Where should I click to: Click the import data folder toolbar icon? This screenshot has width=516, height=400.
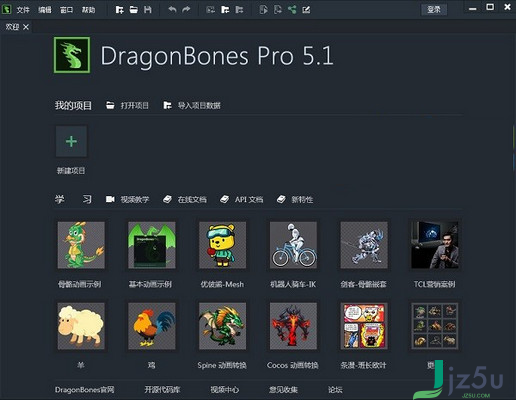[x=225, y=10]
